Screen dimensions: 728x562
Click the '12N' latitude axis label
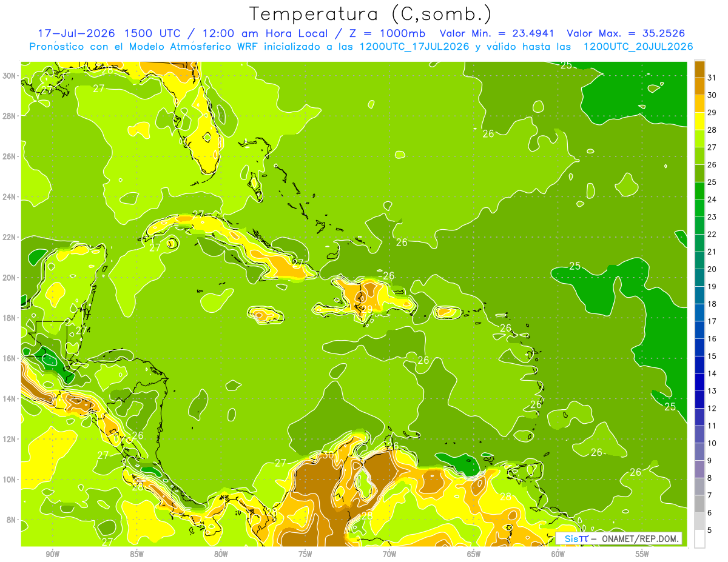[9, 439]
